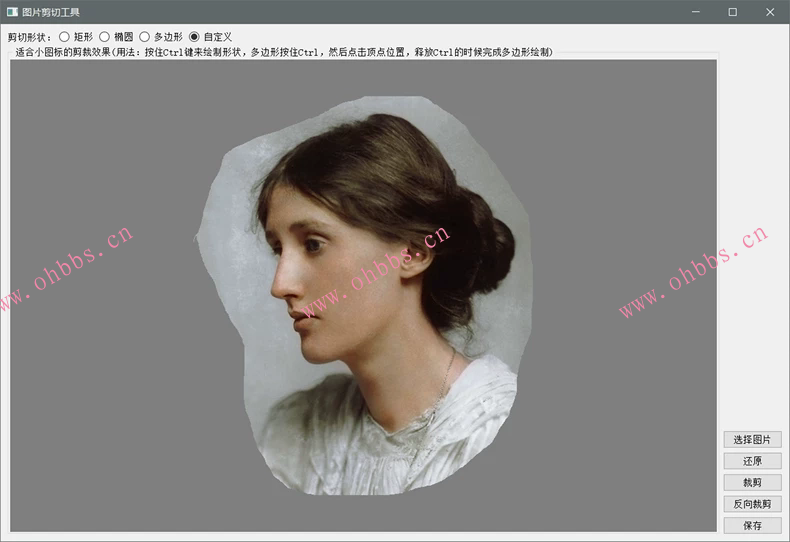790x542 pixels.
Task: Apply inverse crop with 反向裁剪 button
Action: point(752,504)
